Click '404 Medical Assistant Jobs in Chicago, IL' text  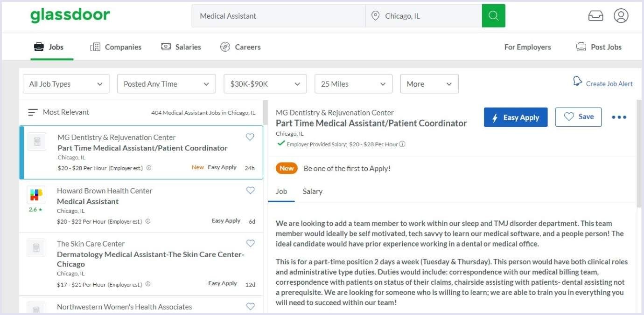(x=203, y=113)
